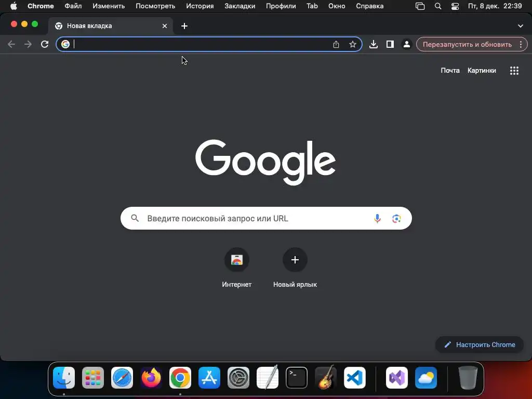Open the downloads icon
Image resolution: width=532 pixels, height=399 pixels.
[x=373, y=44]
